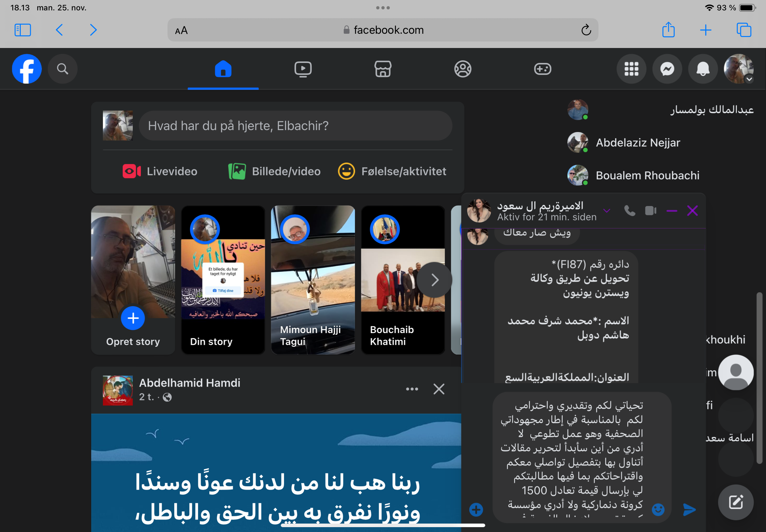Click the new message compose icon
The image size is (766, 532).
[736, 502]
